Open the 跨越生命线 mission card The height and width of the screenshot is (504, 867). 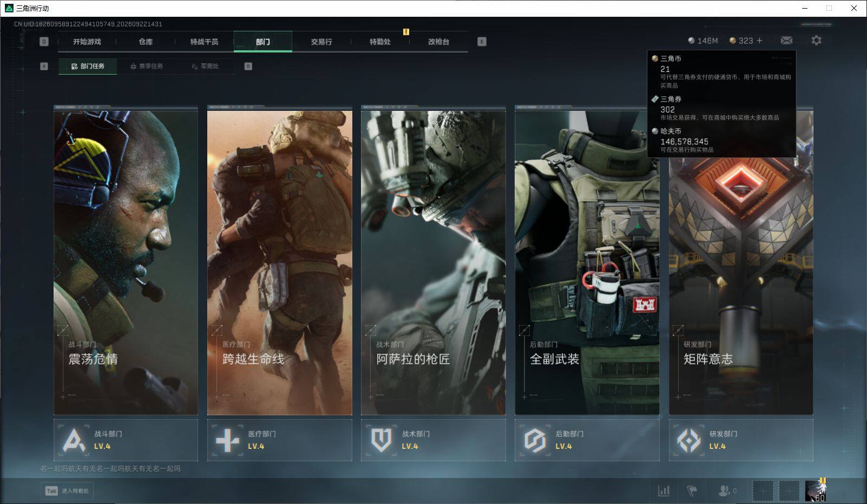(x=280, y=261)
